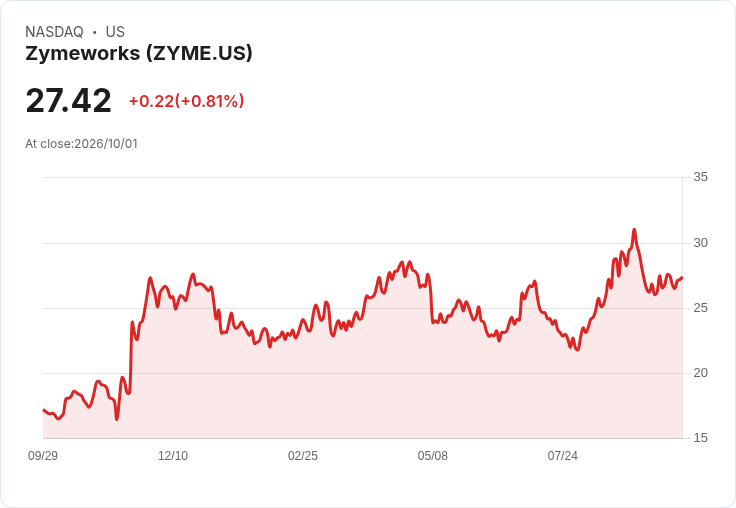Select the 07/24 date on x-axis
This screenshot has width=736, height=508.
tap(562, 455)
